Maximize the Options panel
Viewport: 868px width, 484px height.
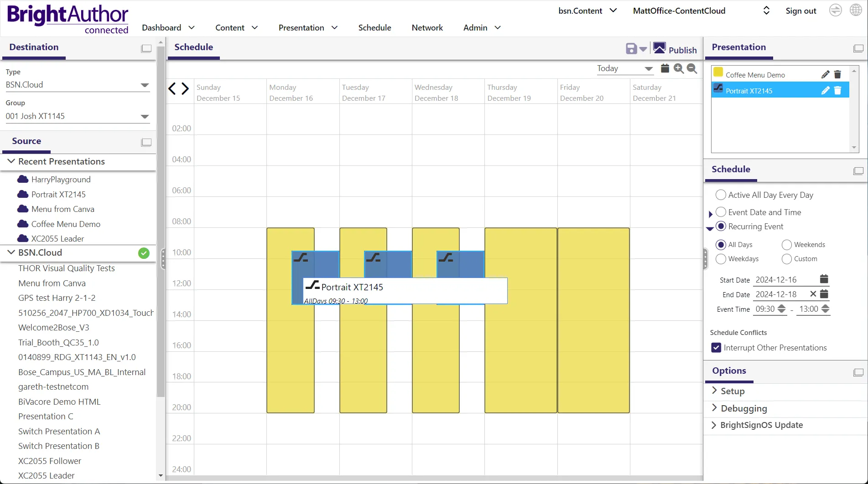click(858, 372)
